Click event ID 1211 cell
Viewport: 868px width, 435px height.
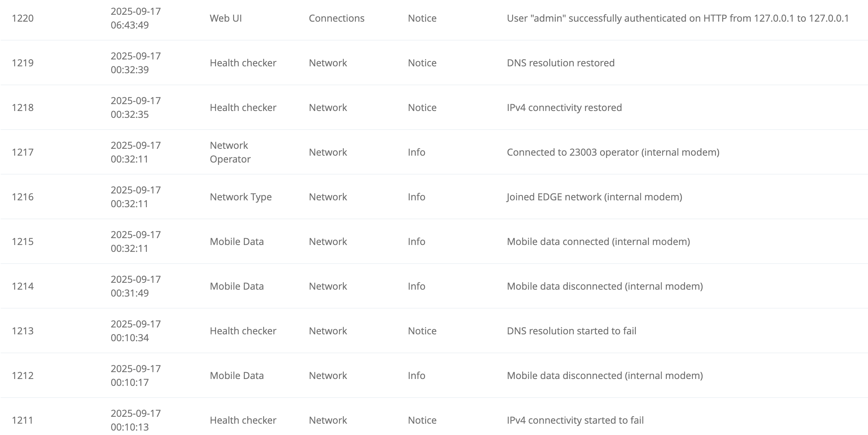(x=23, y=420)
